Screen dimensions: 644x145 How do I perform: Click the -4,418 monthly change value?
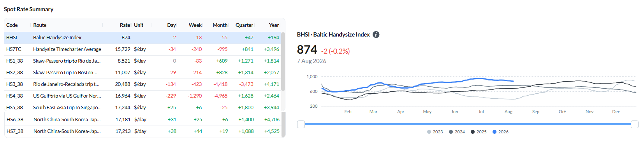[x=220, y=84]
